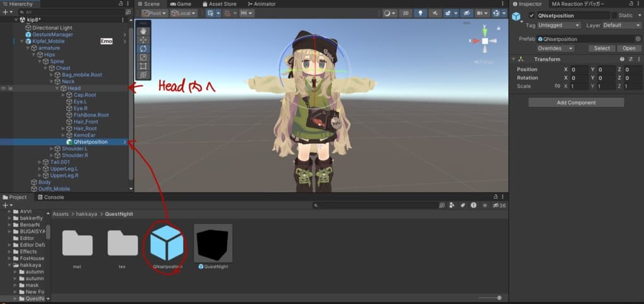Toggle hidden objects visibility in Scene view
This screenshot has width=644, height=304.
(x=467, y=13)
